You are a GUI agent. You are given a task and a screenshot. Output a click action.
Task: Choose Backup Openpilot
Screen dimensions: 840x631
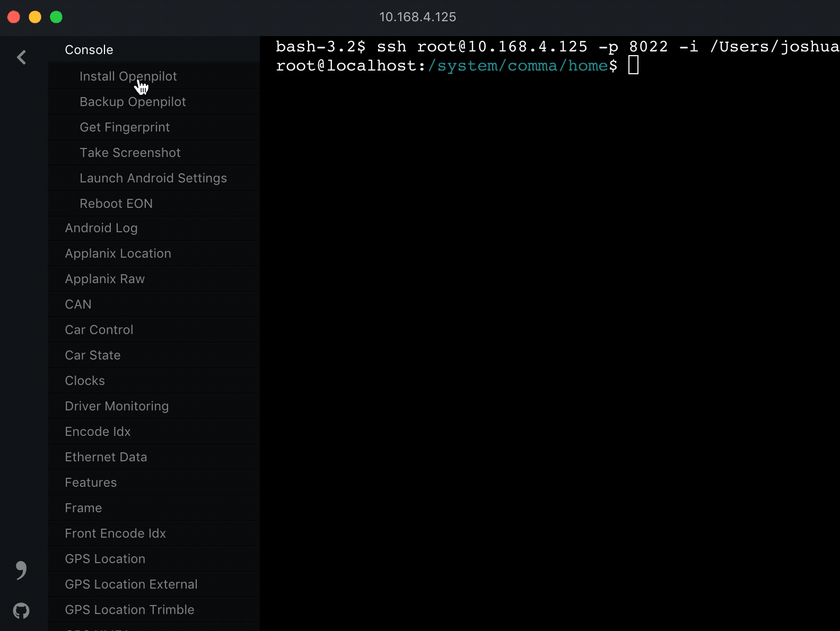pos(154,102)
